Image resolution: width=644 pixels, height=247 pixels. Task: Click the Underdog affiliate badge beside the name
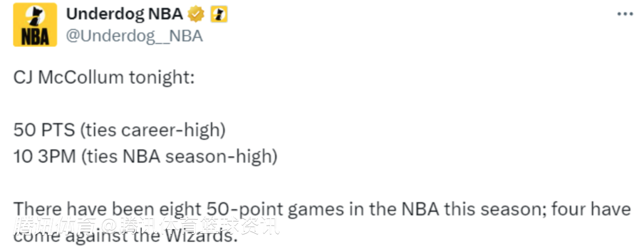pyautogui.click(x=219, y=14)
